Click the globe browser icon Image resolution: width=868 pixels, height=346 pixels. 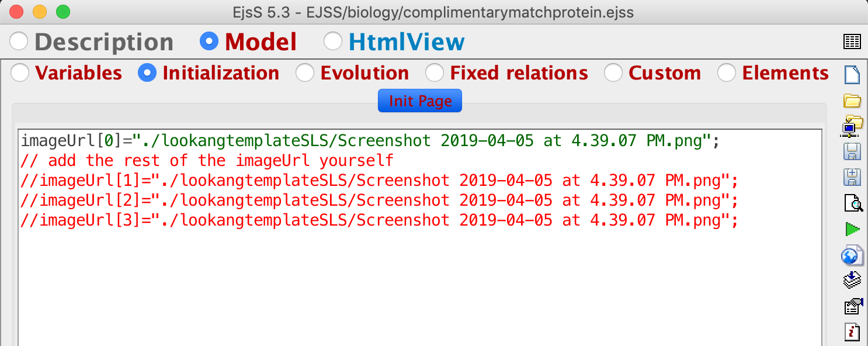(x=853, y=255)
